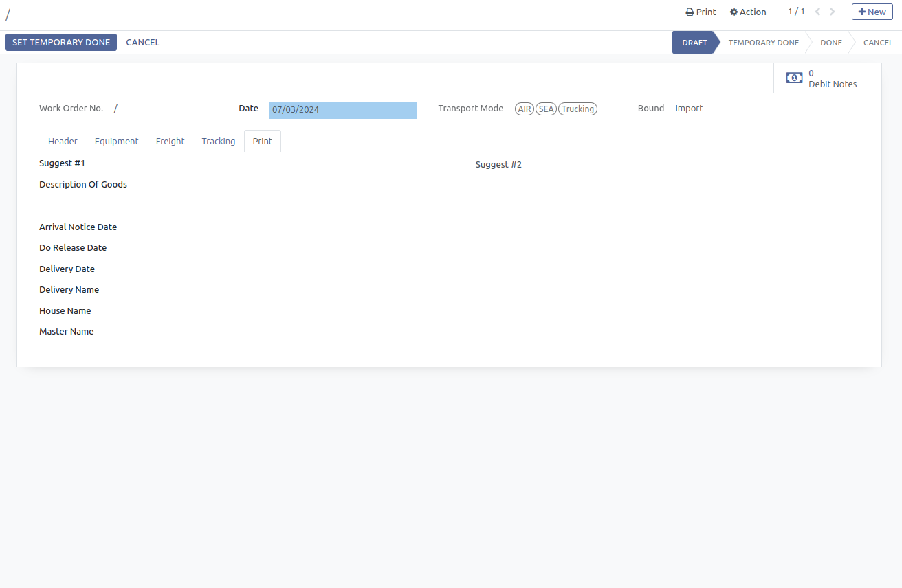Open the Equipment tab
The image size is (902, 588).
(116, 141)
